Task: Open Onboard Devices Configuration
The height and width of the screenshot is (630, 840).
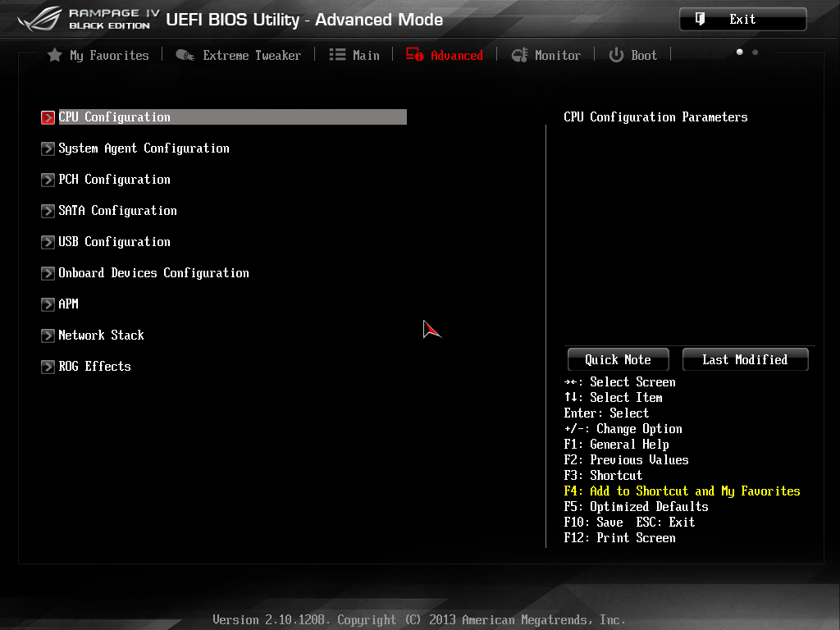Action: [x=153, y=273]
